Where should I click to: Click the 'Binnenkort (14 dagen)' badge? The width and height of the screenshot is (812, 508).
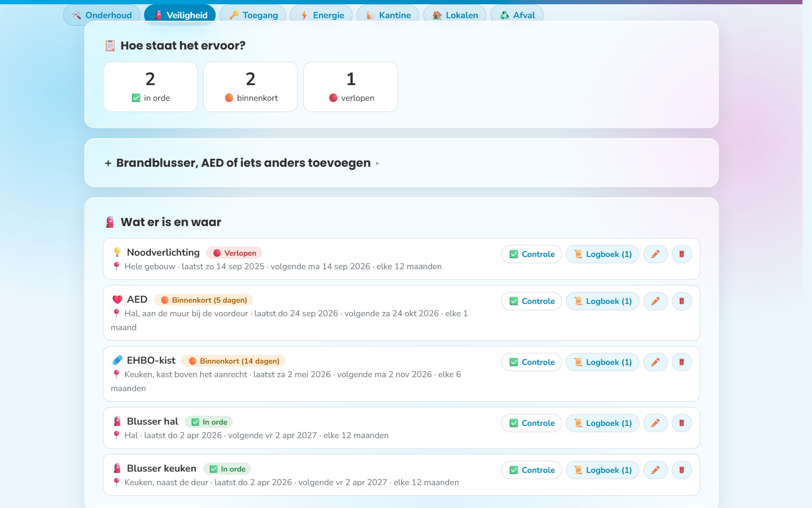pos(233,361)
